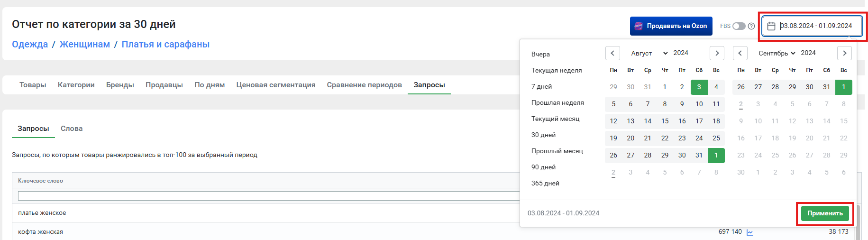Go to previous month in August calendar
868x240 pixels.
[x=612, y=53]
